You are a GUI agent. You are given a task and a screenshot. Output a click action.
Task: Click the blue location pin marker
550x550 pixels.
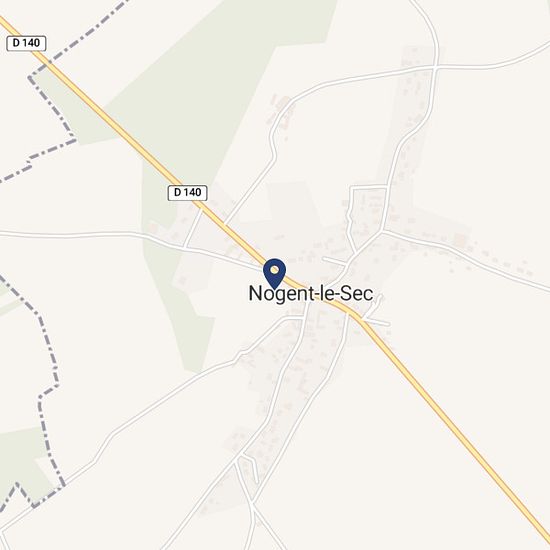(x=275, y=274)
